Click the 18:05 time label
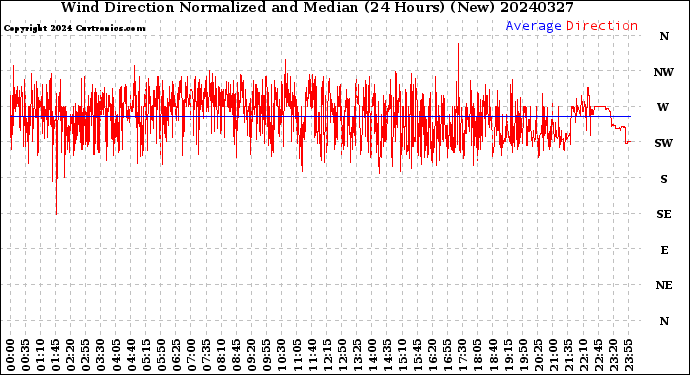The height and width of the screenshot is (375, 690). (478, 355)
